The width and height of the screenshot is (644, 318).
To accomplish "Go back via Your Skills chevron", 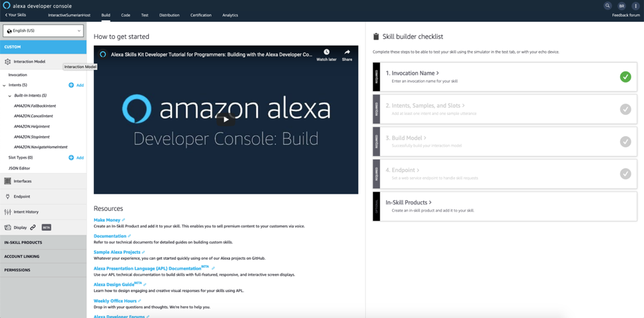I will 17,15.
